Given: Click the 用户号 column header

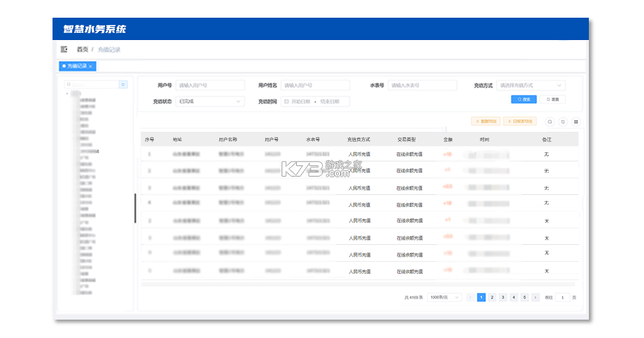Looking at the screenshot, I should click(272, 140).
